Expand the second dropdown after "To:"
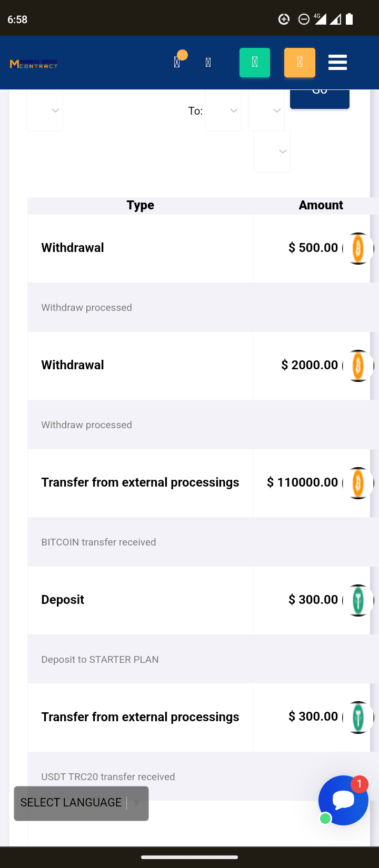The height and width of the screenshot is (868, 379). coord(267,110)
